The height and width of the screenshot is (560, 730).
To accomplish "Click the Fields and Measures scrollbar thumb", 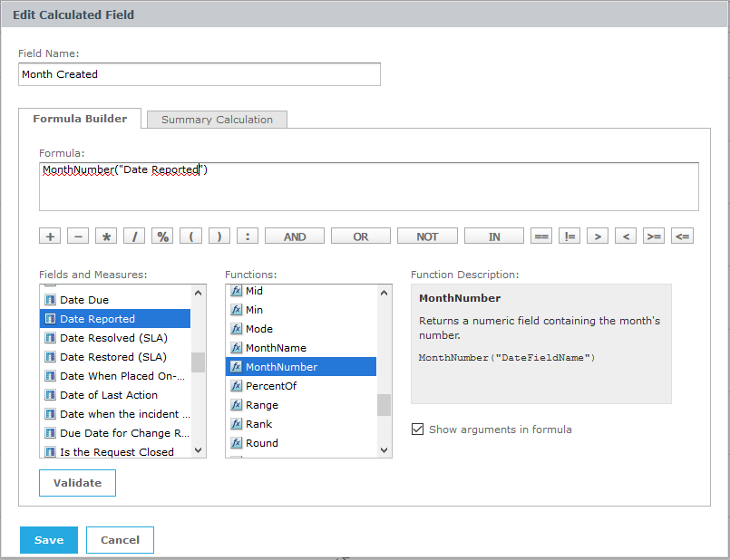I will (x=198, y=362).
